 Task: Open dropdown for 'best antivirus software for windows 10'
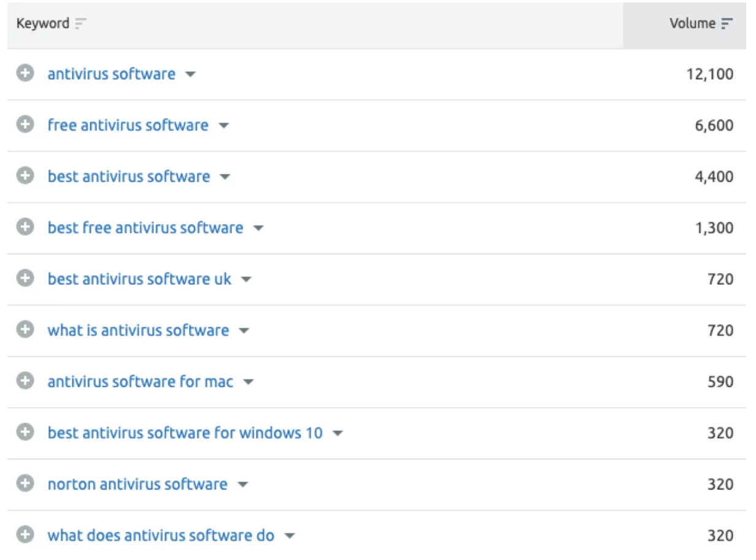point(337,434)
